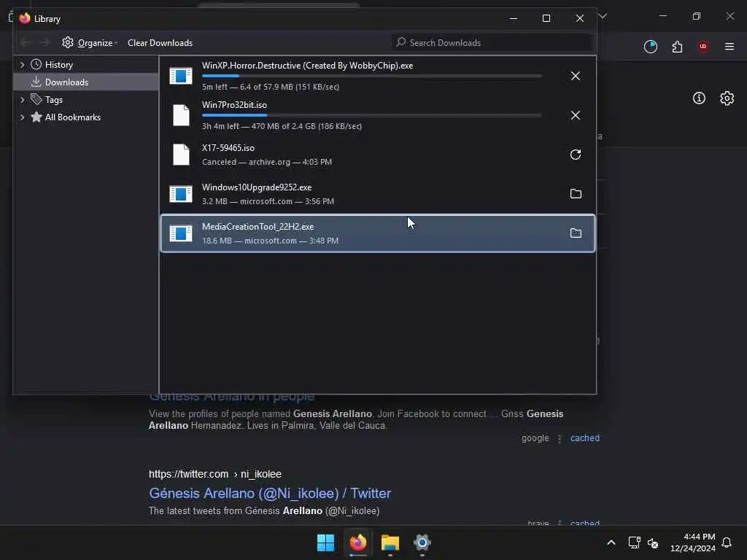This screenshot has height=560, width=747.
Task: Click the WinXP.Horror.Destructive exe file icon
Action: [x=181, y=76]
